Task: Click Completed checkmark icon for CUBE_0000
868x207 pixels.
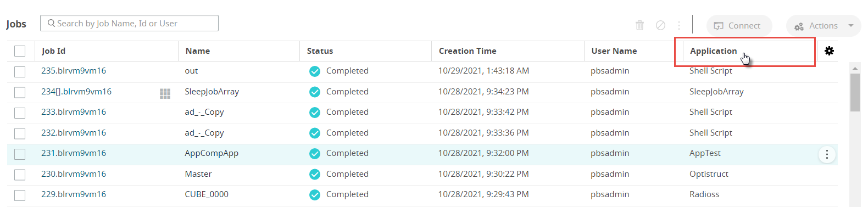Action: (x=315, y=195)
